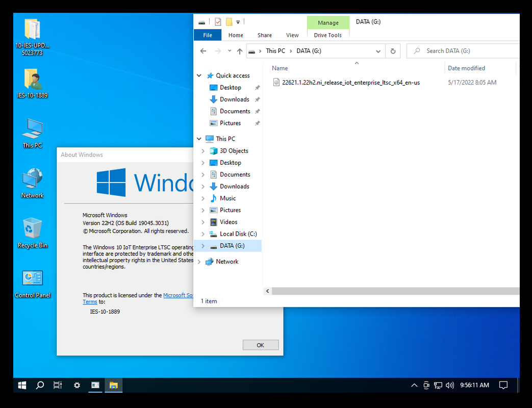Viewport: 532px width, 408px height.
Task: Go up one folder level
Action: [240, 51]
